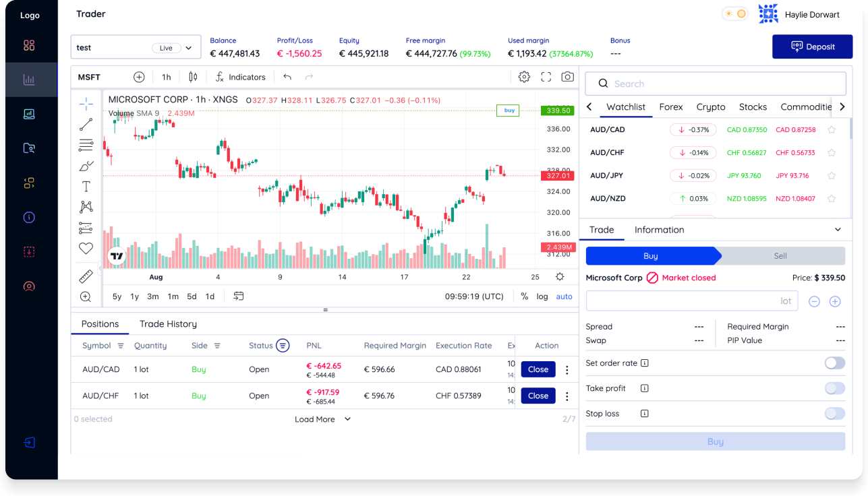The width and height of the screenshot is (868, 496).
Task: Expand Load More positions
Action: coord(322,419)
